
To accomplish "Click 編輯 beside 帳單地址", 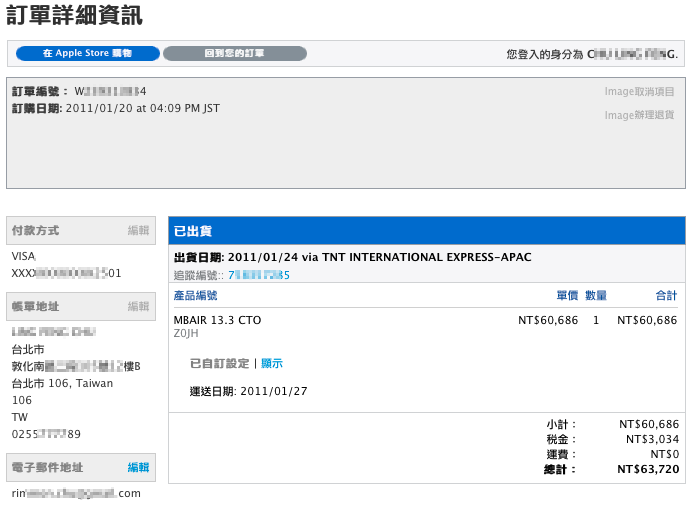I will point(139,306).
